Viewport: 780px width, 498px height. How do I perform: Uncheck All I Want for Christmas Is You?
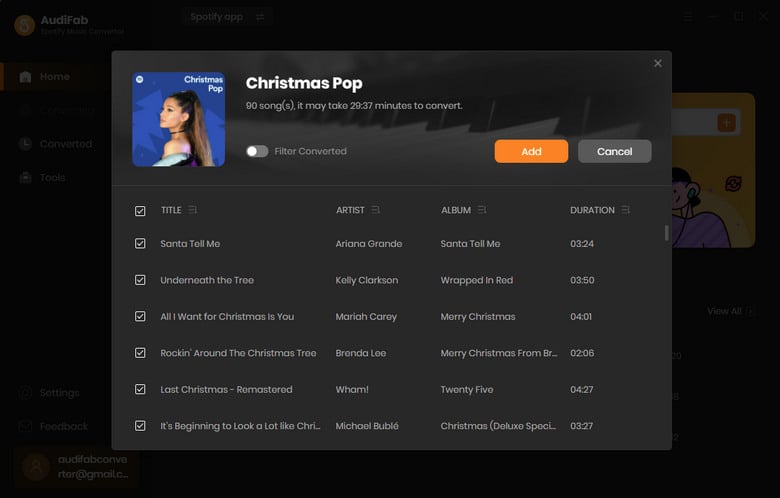pos(140,316)
